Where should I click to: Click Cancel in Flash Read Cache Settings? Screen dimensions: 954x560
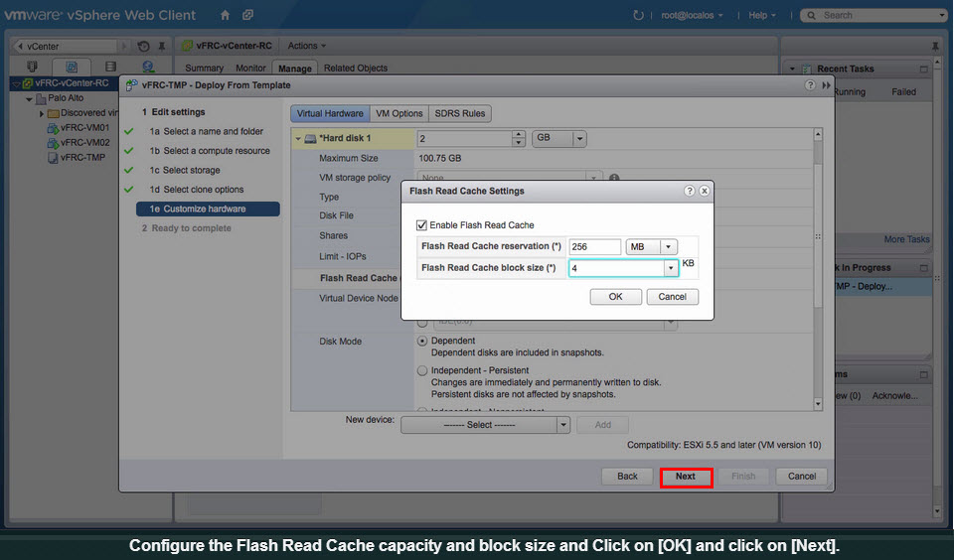[673, 297]
